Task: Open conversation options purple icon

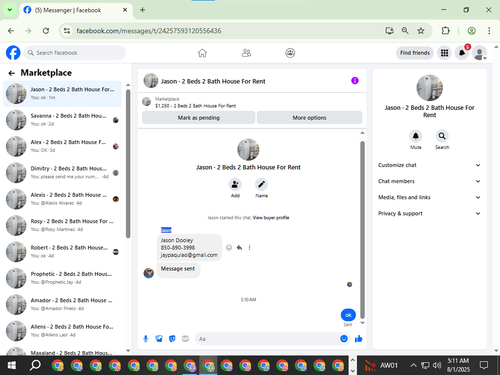Action: [355, 81]
